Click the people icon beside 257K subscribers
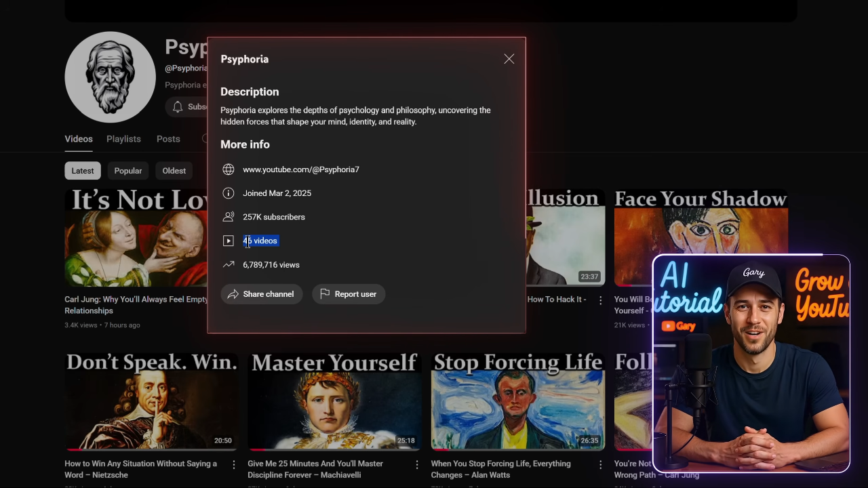Screen dimensions: 868x488 click(x=229, y=217)
